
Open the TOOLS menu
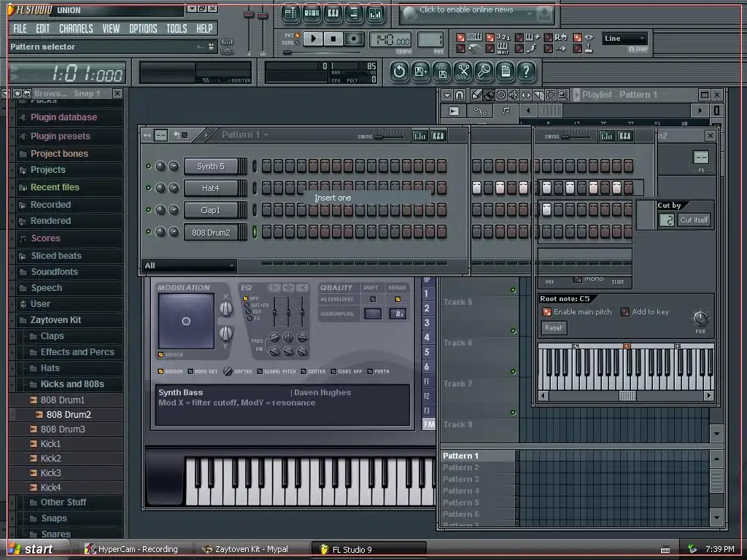[x=177, y=28]
